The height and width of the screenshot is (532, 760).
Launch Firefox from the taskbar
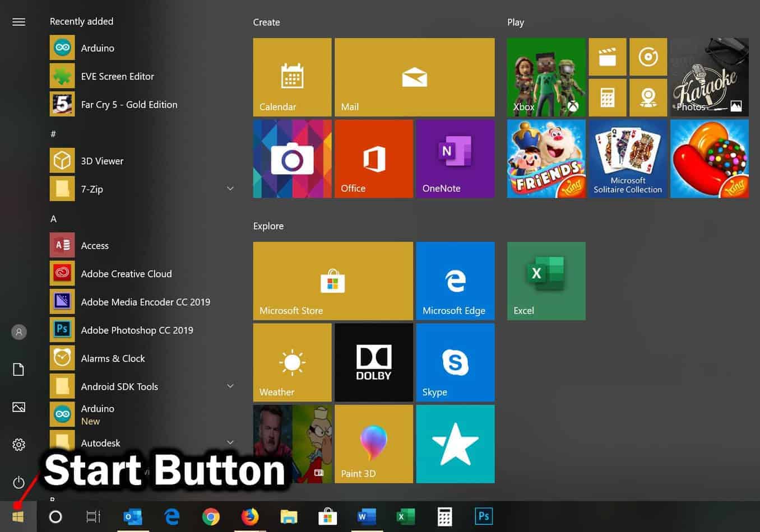pyautogui.click(x=250, y=516)
